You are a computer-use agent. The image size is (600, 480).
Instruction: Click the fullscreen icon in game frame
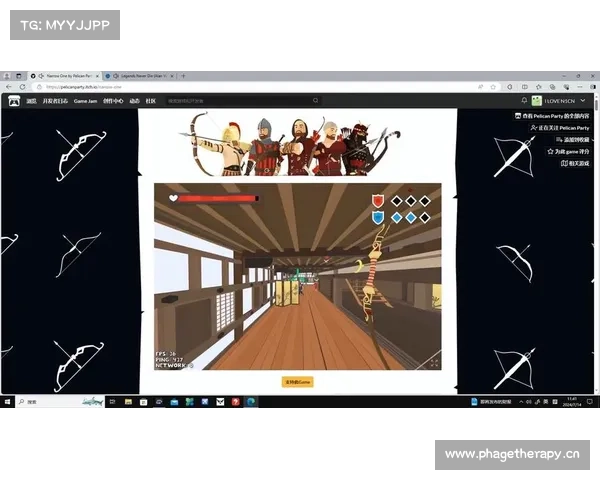coord(434,363)
